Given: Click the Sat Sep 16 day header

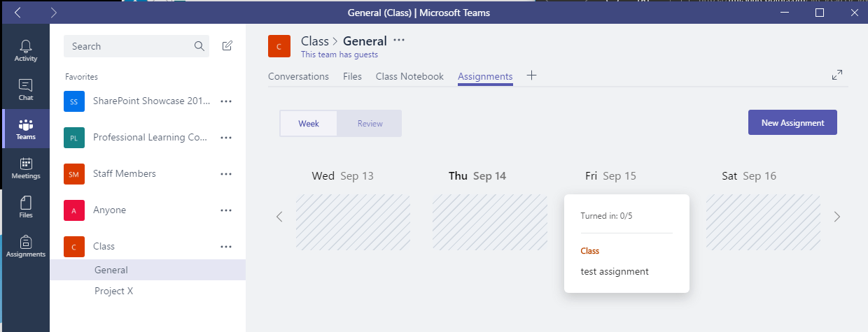Looking at the screenshot, I should coord(749,176).
